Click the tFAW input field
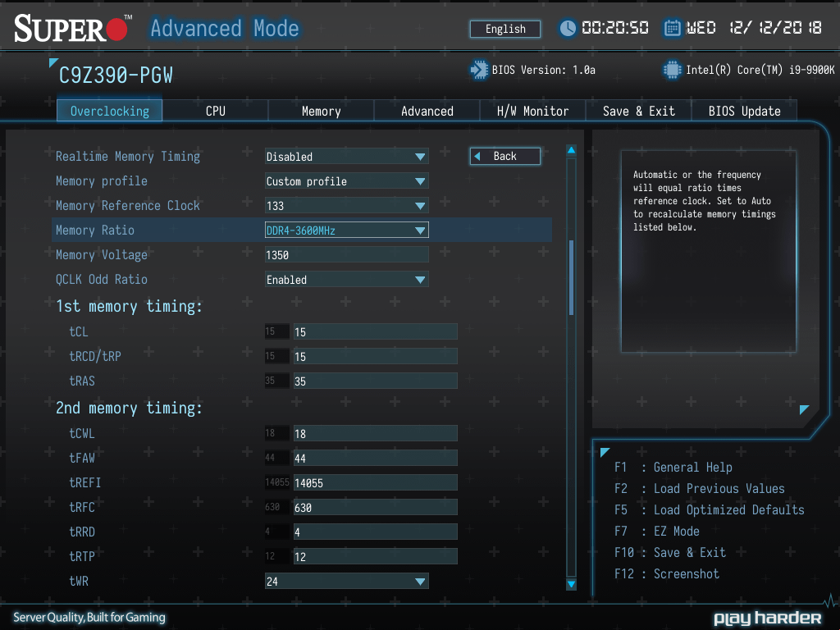Image resolution: width=840 pixels, height=630 pixels. click(375, 458)
